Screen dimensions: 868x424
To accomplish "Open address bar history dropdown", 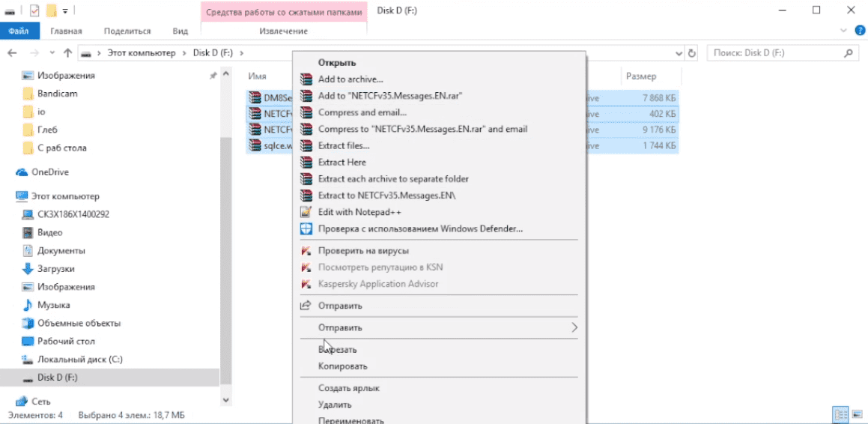I will point(679,54).
